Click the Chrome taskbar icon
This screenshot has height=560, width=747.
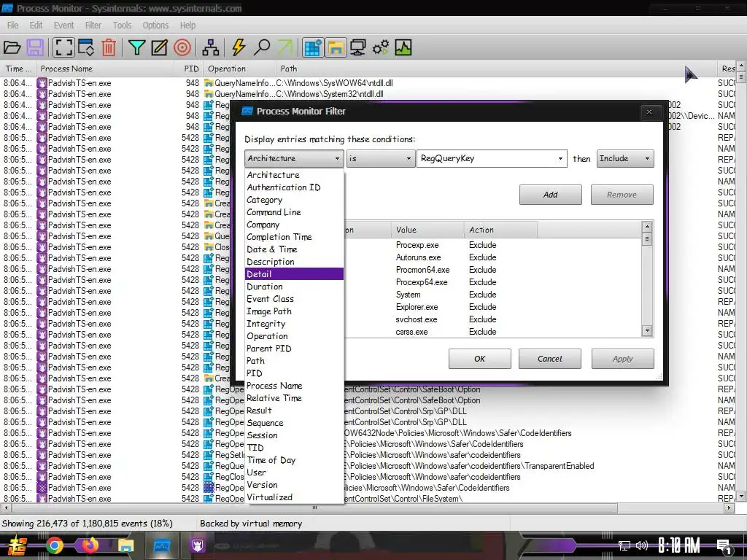tap(54, 545)
